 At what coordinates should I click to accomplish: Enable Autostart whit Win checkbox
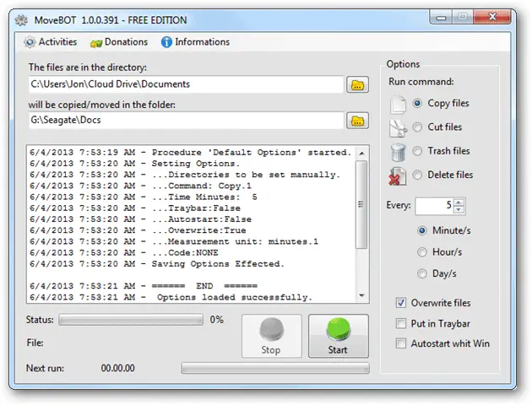click(x=401, y=343)
